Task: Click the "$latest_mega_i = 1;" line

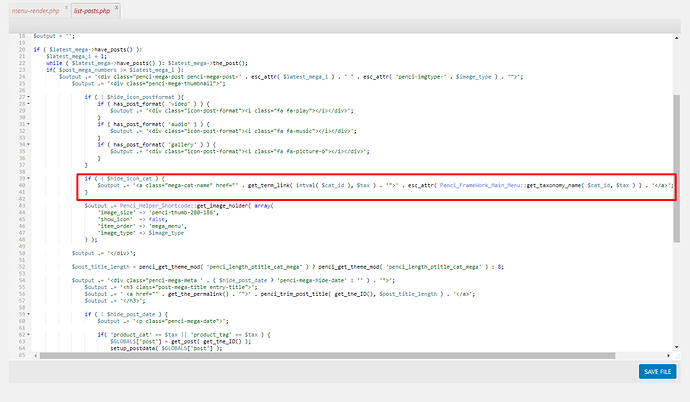Action: (x=76, y=56)
